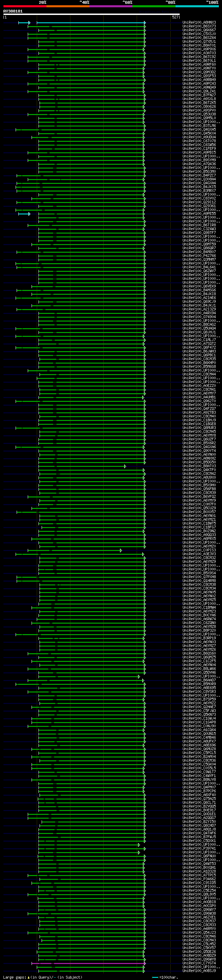Select hit label UniRef100_A8NXH2
Screen dimensions: 222x980
(x=199, y=459)
